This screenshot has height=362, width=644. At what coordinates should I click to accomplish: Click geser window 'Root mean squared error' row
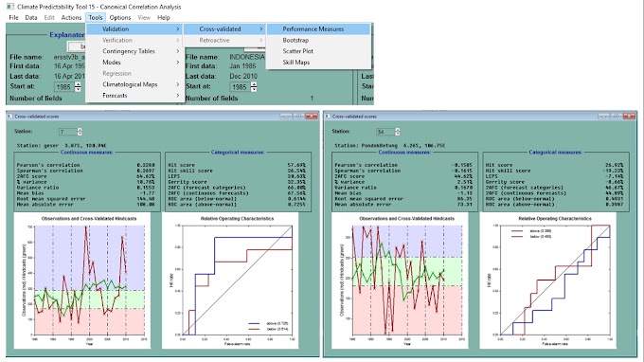86,199
